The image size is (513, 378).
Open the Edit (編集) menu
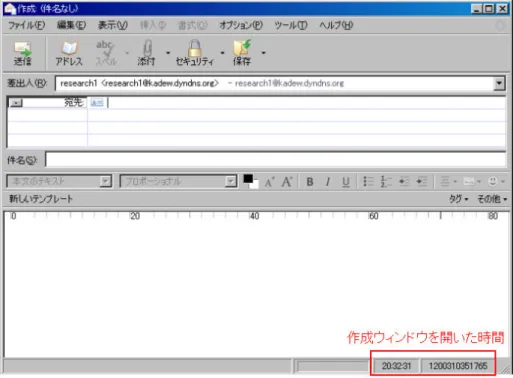click(x=71, y=25)
